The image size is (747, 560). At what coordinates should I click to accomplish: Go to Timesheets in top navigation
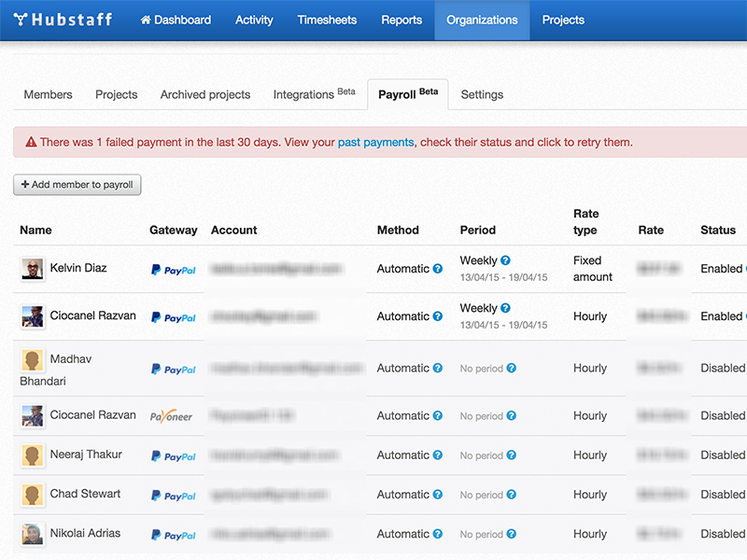pos(327,20)
